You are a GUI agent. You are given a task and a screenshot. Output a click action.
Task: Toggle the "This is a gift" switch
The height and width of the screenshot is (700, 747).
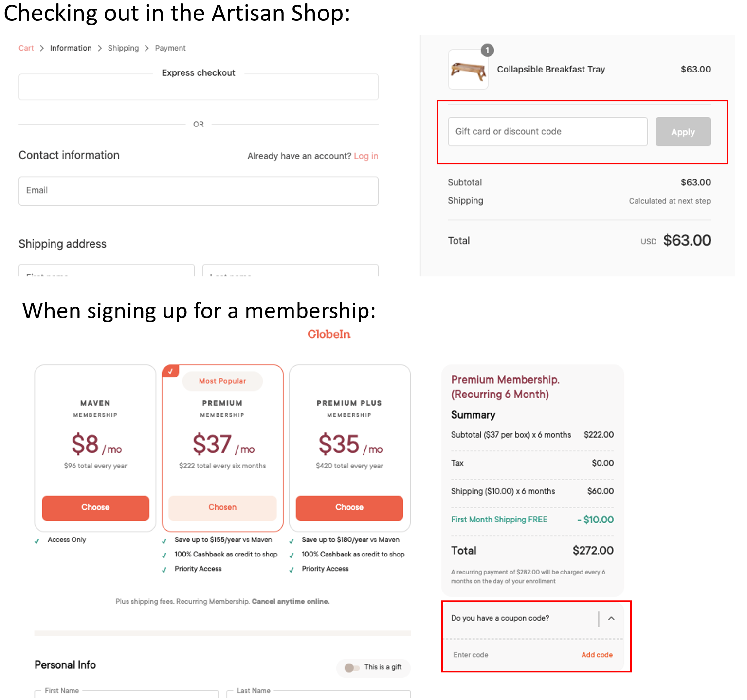pyautogui.click(x=351, y=667)
